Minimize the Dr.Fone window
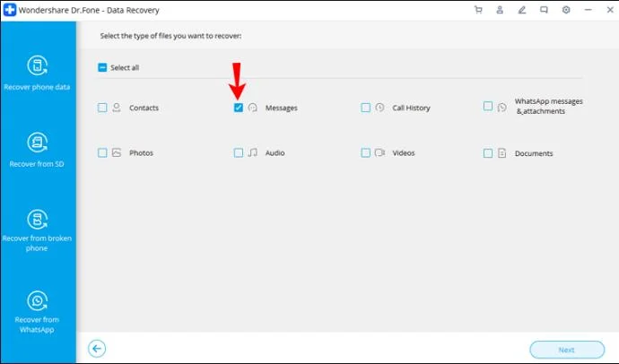Image resolution: width=619 pixels, height=364 pixels. tap(588, 10)
